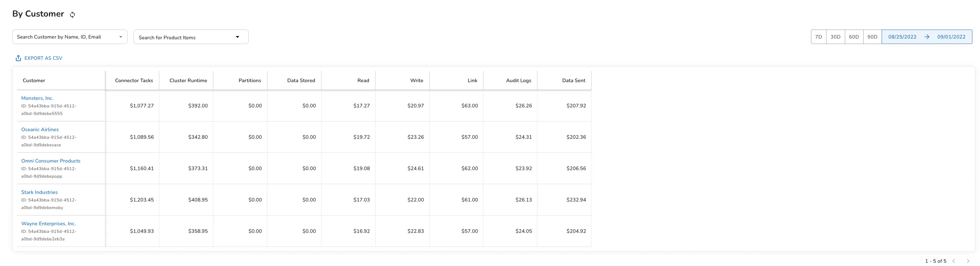Click the 1 - 5 of 5 pagination text
This screenshot has height=266, width=980.
936,261
